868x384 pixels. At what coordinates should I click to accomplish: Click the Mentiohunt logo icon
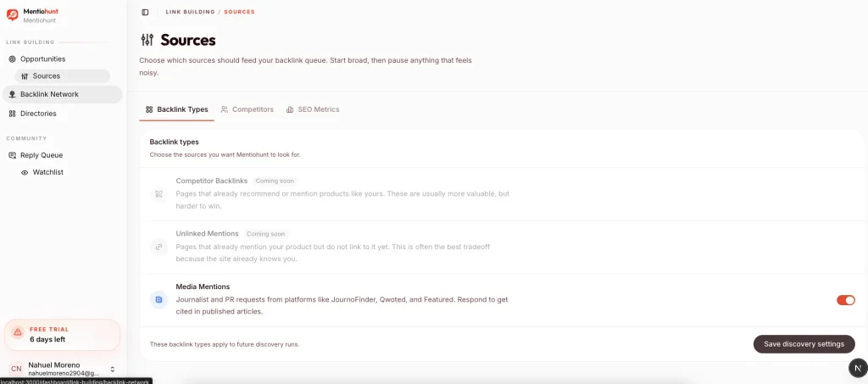[x=12, y=15]
